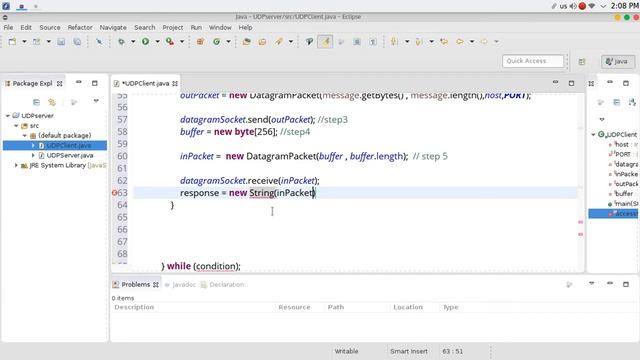Collapse the (default package) node
Viewport: 640px width, 360px height.
[24, 136]
